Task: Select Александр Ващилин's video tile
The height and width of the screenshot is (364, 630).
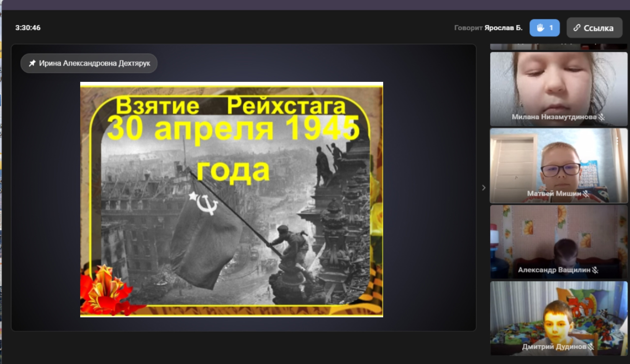Action: [x=559, y=242]
